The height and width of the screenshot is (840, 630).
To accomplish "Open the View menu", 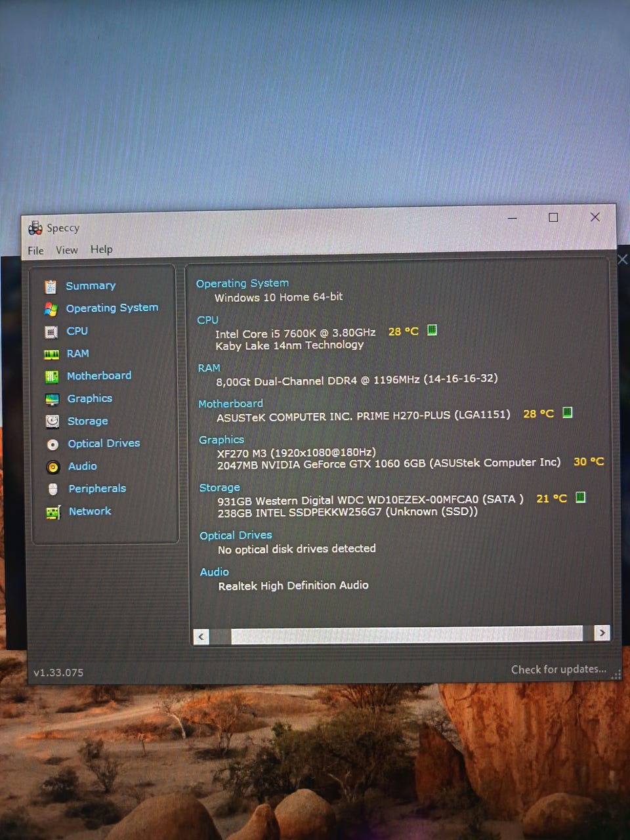I will tap(67, 250).
